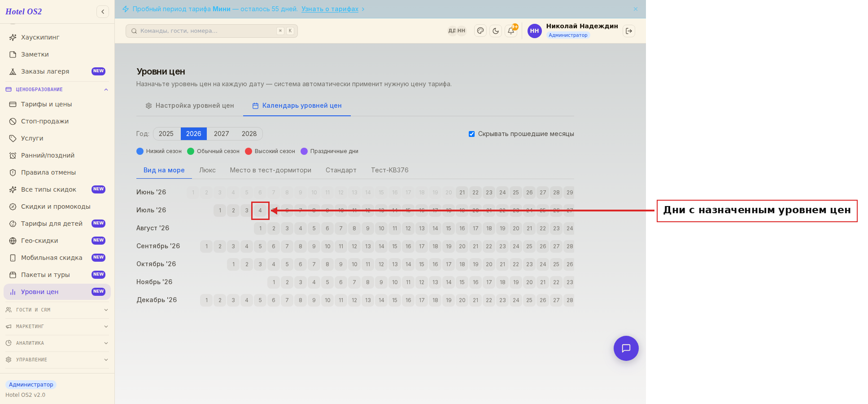Uncheck Скрывать прошедшие месяцы

471,134
